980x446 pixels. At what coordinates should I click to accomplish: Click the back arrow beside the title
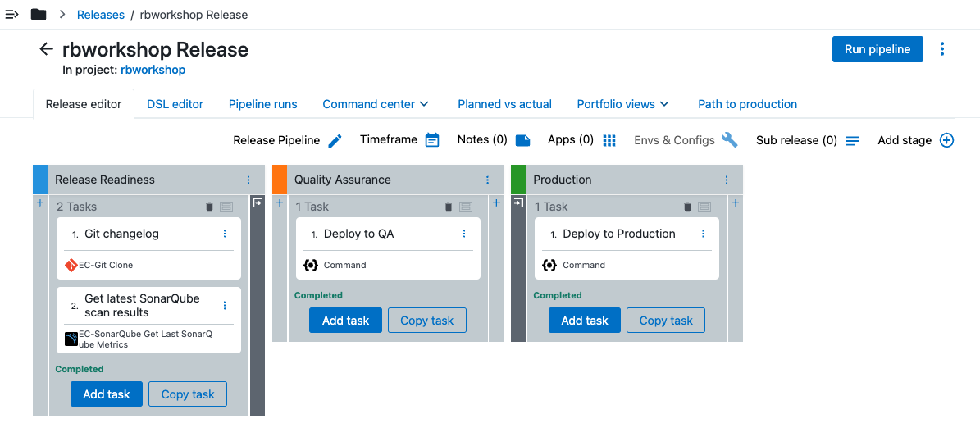(x=47, y=49)
